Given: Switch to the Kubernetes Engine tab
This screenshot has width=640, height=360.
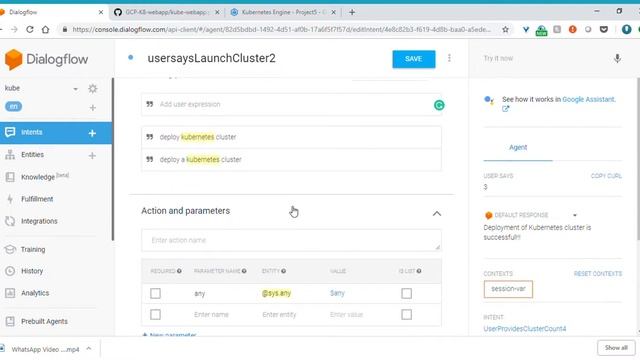Looking at the screenshot, I should (284, 12).
